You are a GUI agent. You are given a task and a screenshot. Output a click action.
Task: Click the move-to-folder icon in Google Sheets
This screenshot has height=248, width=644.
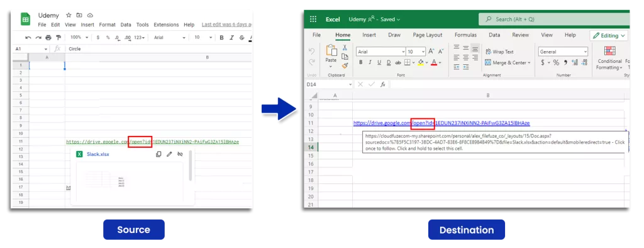click(x=79, y=15)
